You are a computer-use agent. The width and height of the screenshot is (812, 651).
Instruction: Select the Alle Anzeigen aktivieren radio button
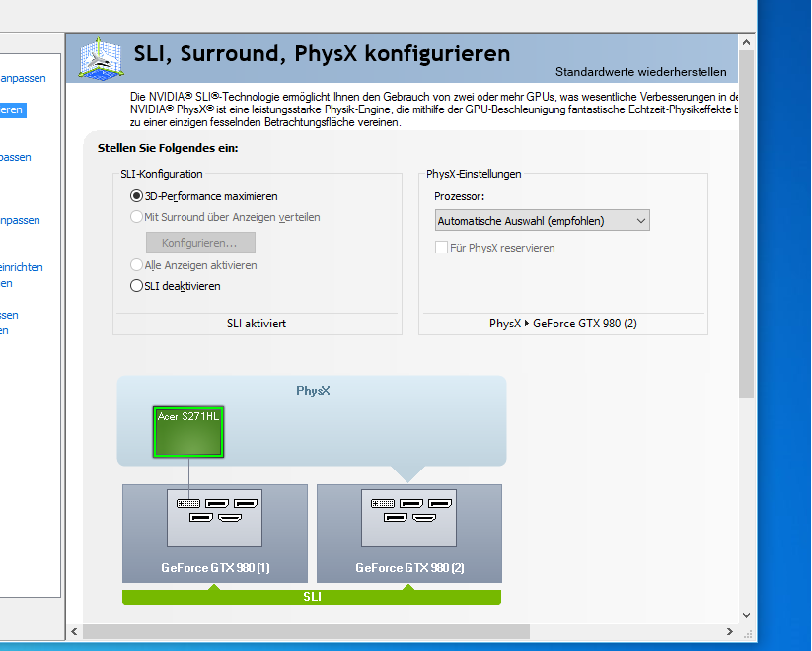136,265
